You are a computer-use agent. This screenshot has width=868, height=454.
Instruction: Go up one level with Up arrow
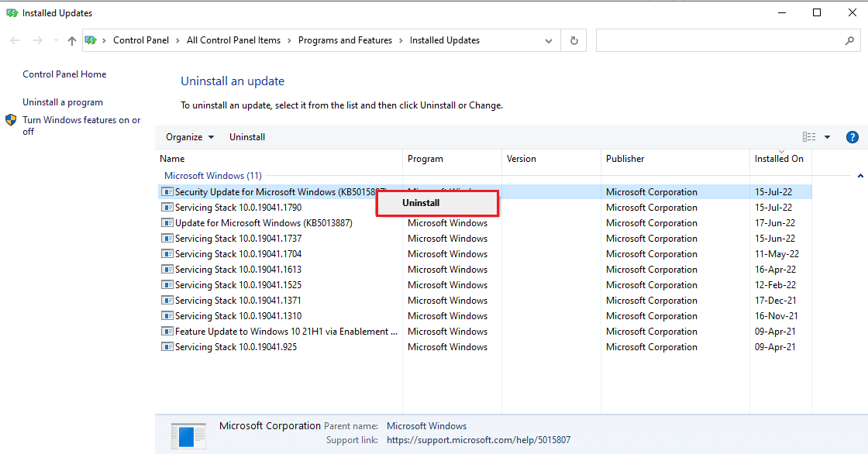(x=72, y=40)
